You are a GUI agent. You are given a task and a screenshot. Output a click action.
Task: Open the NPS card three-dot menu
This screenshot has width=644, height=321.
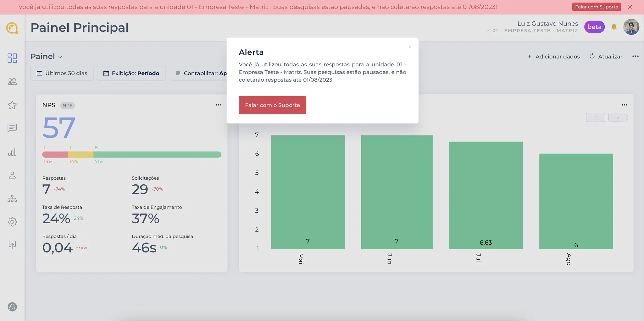(218, 105)
